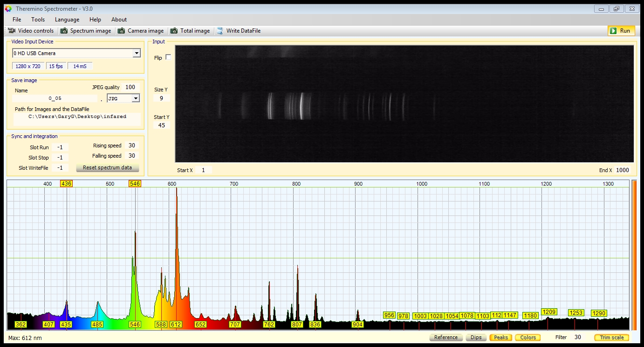Toggle the Colors display button

[528, 337]
